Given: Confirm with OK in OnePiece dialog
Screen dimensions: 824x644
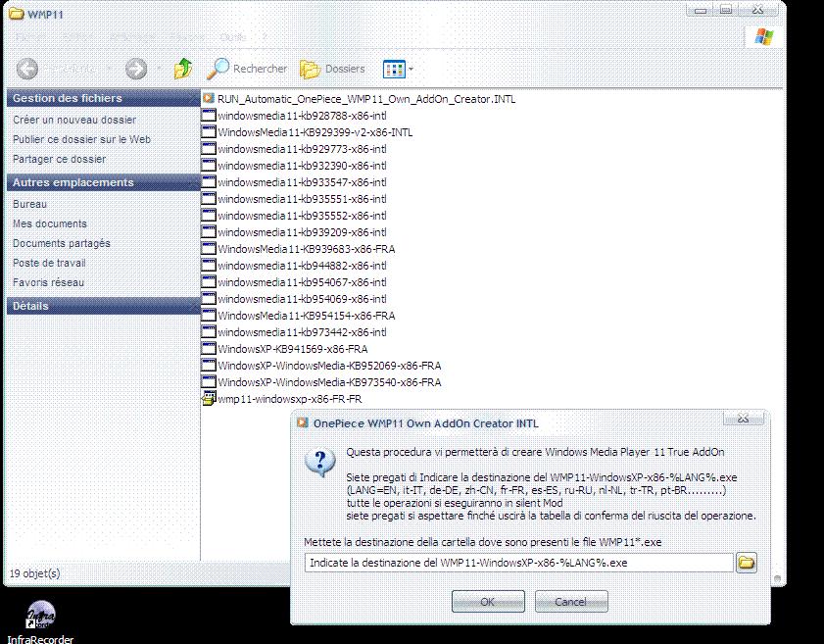Looking at the screenshot, I should click(488, 602).
